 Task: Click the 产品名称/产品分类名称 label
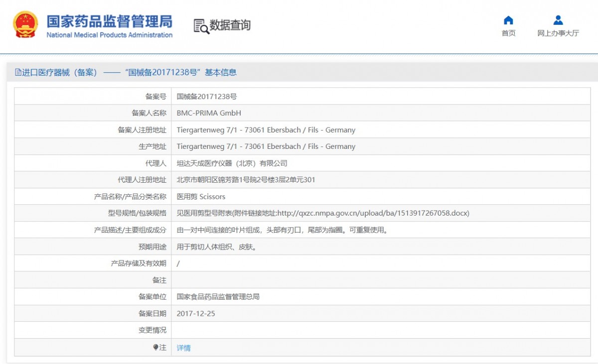click(x=130, y=197)
